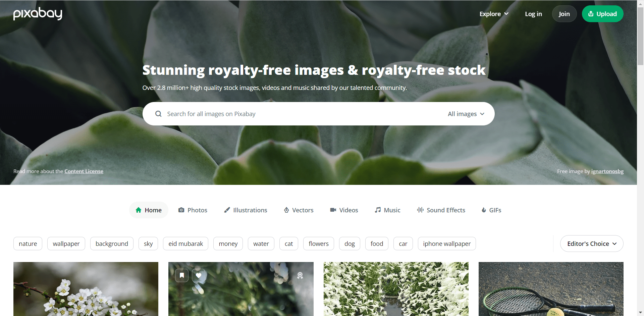
Task: Open the All images search filter dropdown
Action: [x=466, y=114]
